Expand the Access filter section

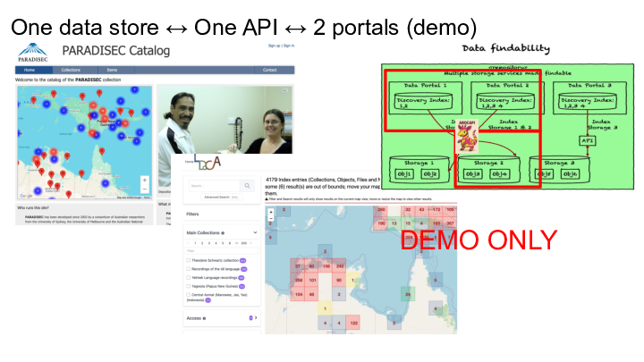pyautogui.click(x=255, y=317)
